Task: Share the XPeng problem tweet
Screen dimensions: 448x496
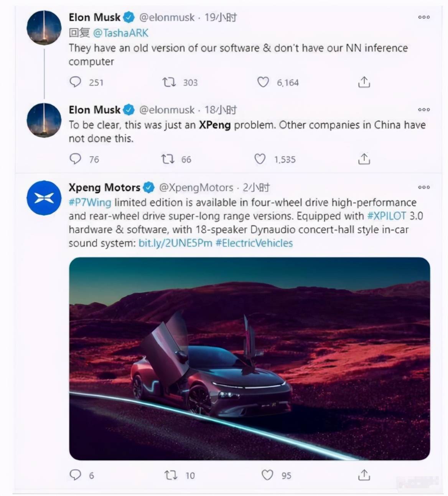Action: (364, 159)
